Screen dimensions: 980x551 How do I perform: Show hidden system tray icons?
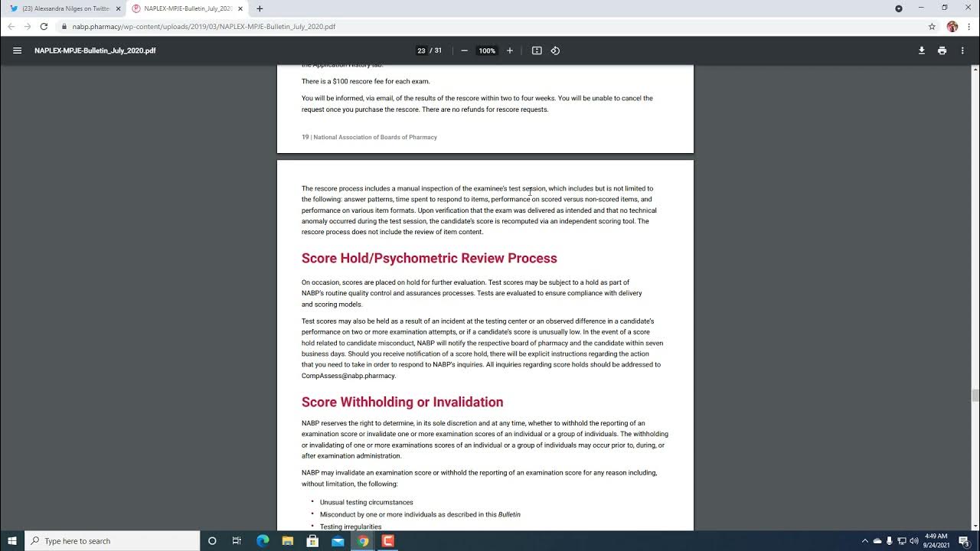[865, 541]
